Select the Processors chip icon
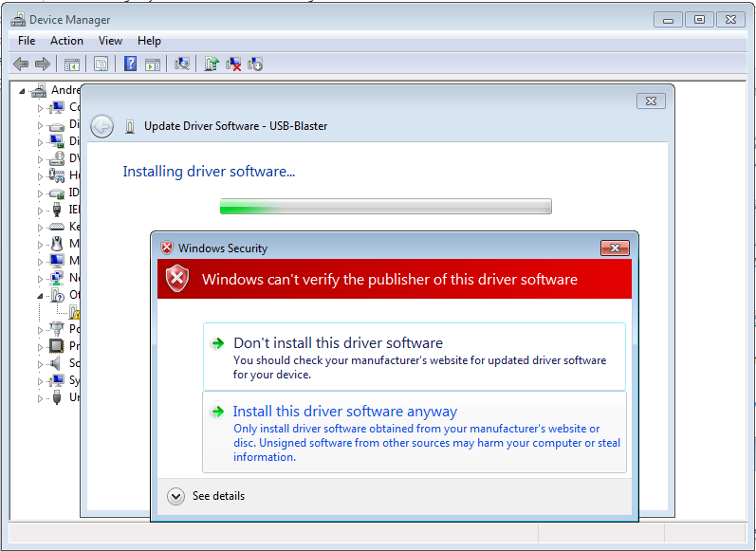This screenshot has height=551, width=756. click(x=56, y=345)
